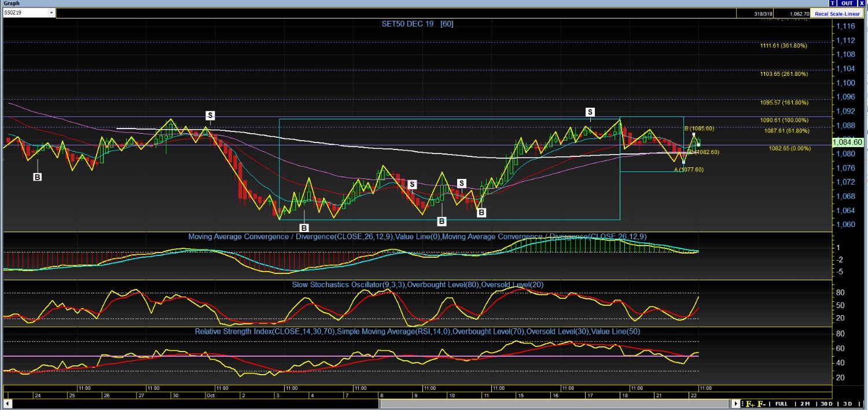This screenshot has height=410, width=868.
Task: Click the S marker near date 9
Action: coord(412,184)
